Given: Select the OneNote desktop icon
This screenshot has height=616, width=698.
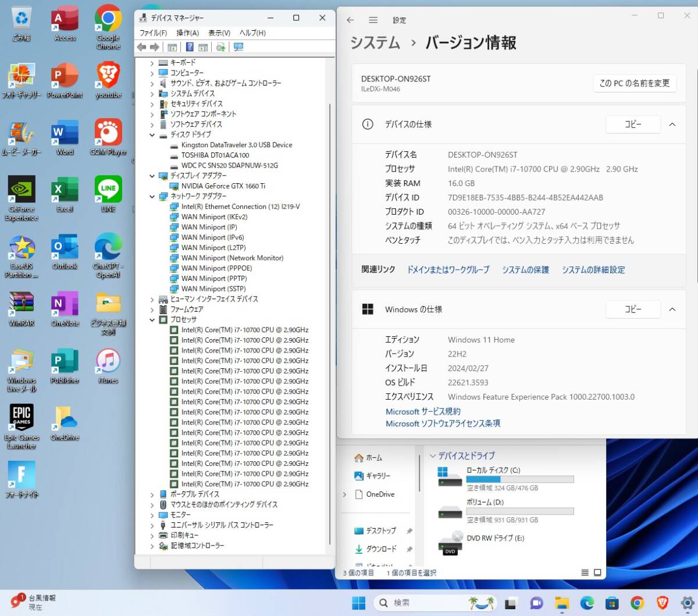Looking at the screenshot, I should point(65,309).
